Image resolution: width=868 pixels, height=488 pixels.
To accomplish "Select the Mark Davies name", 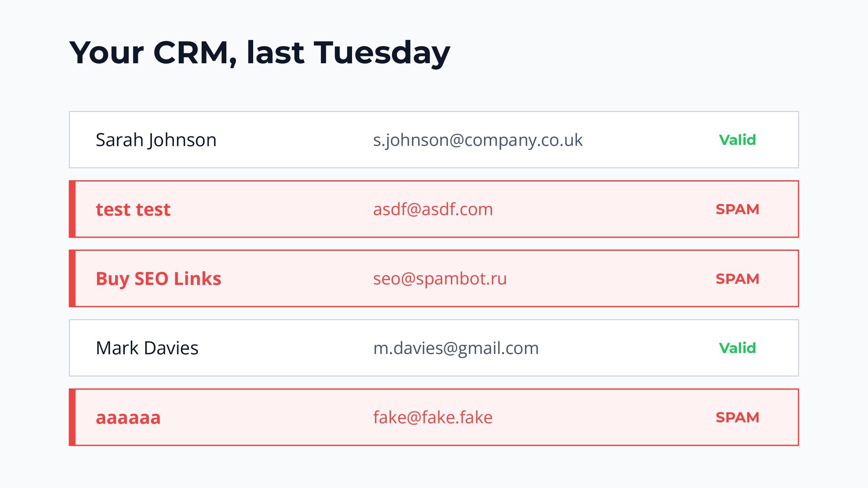I will pyautogui.click(x=147, y=348).
